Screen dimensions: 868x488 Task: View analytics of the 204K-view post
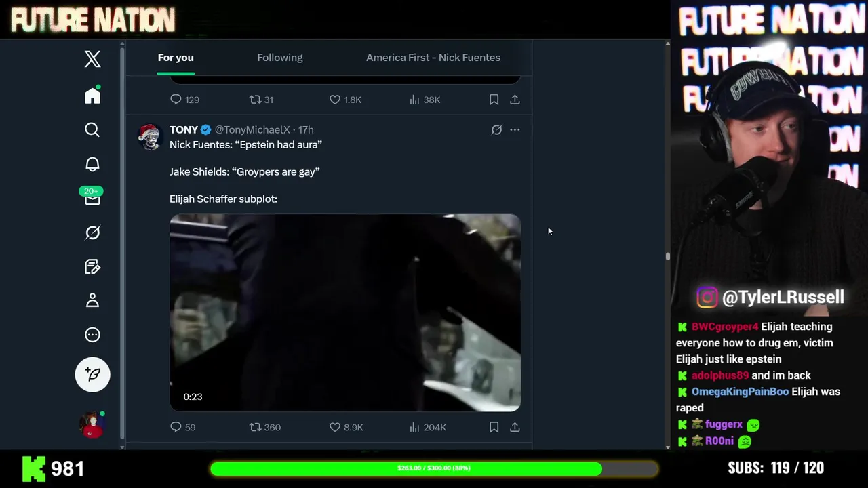click(x=427, y=427)
